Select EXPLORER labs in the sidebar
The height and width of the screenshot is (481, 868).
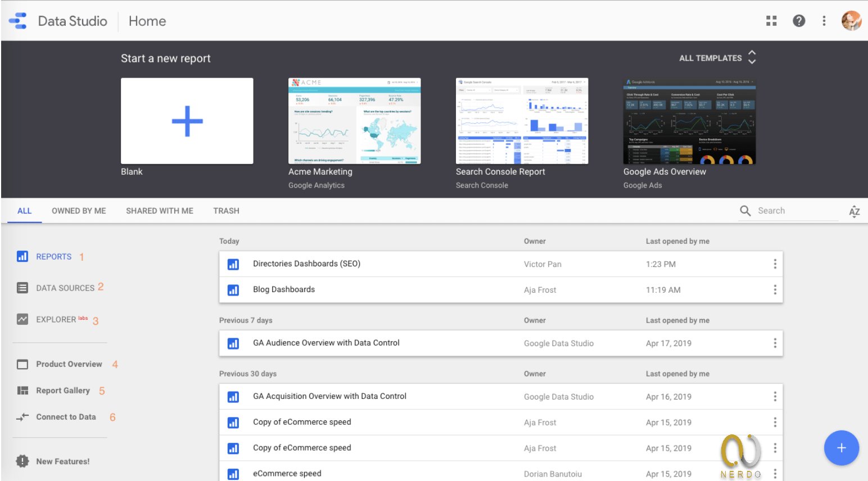(x=62, y=319)
